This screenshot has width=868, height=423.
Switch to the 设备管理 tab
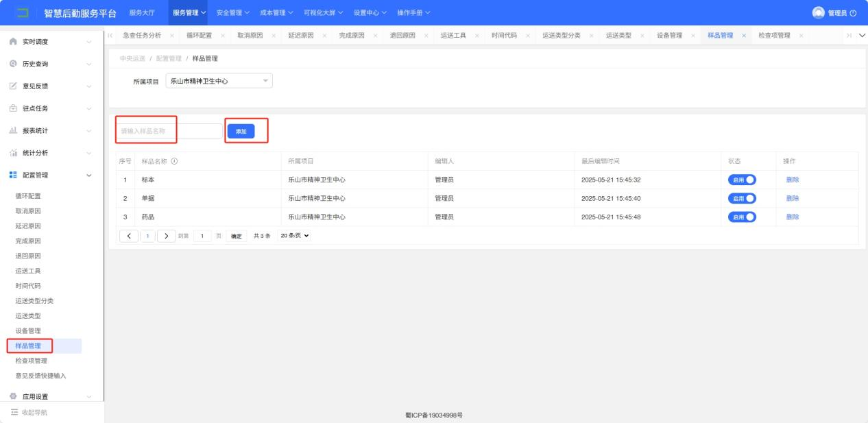pos(669,36)
